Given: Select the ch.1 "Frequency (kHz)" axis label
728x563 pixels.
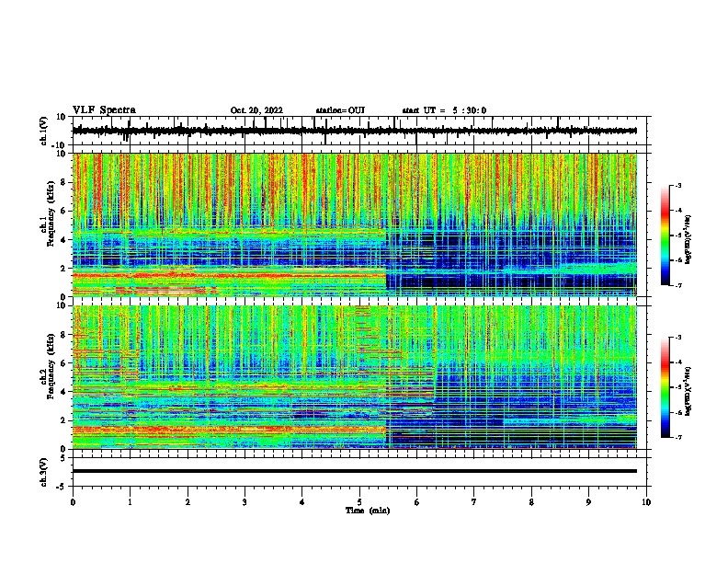Looking at the screenshot, I should coord(51,213).
